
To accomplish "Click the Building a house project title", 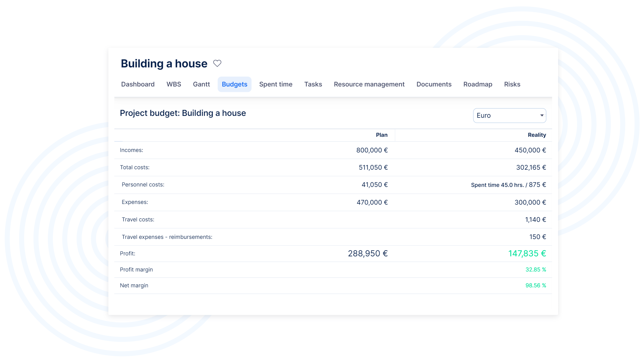I will [164, 64].
